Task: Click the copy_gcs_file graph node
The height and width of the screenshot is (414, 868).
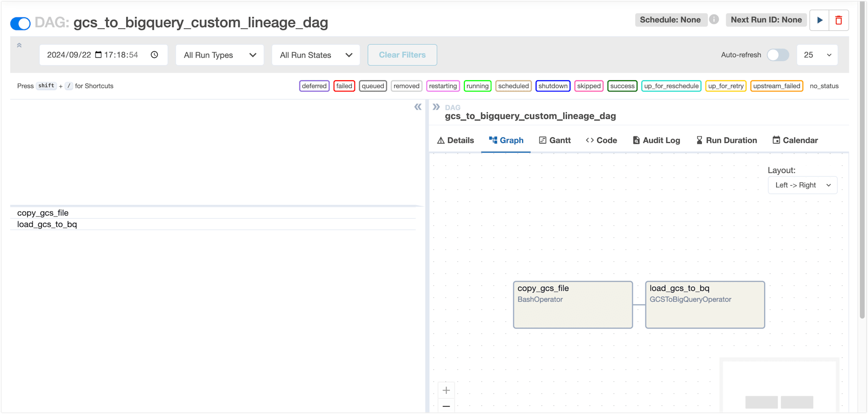Action: (x=573, y=305)
